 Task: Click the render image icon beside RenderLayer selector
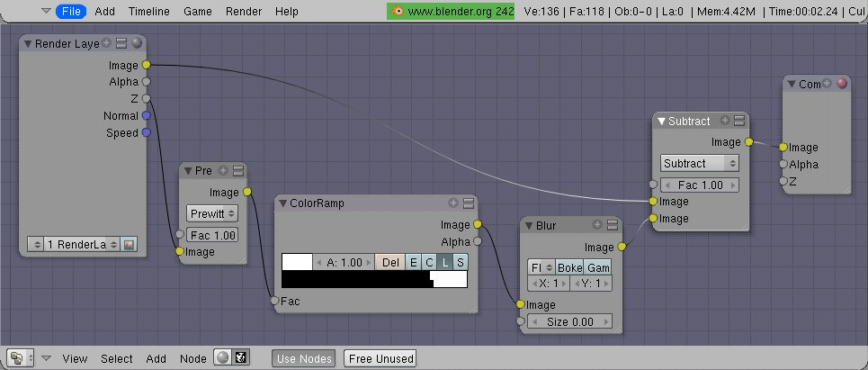click(130, 244)
